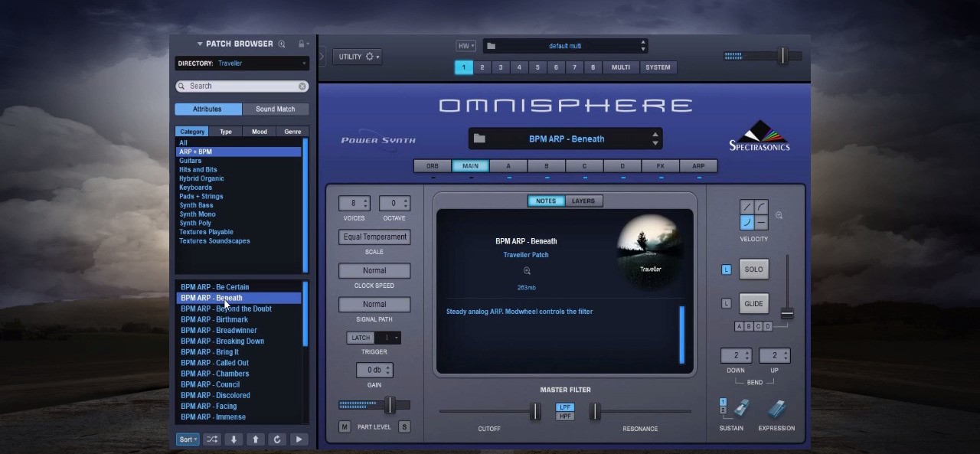Screen dimensions: 980x454
Task: Collapse browser with side arrow tab
Action: click(322, 56)
